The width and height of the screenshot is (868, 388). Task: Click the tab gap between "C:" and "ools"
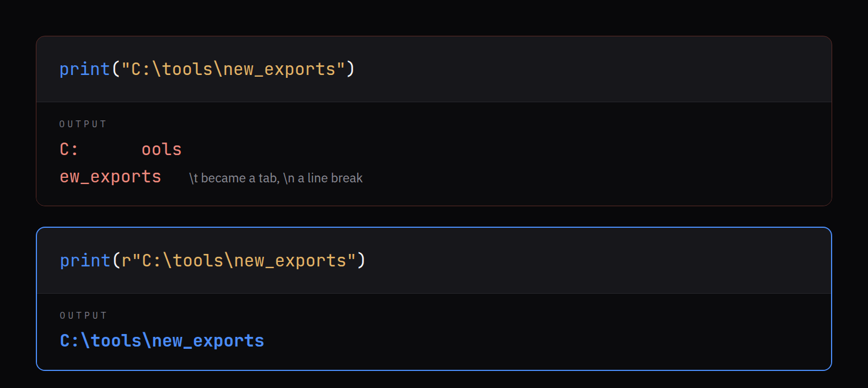point(110,149)
